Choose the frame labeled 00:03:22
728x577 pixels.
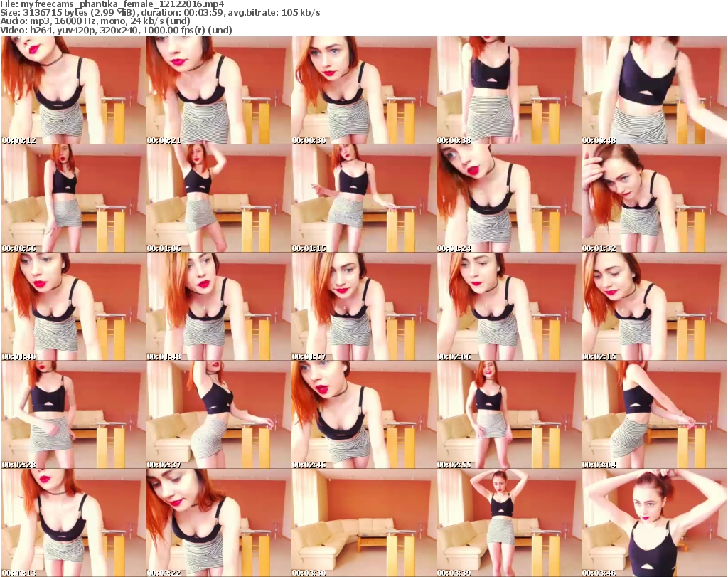click(x=219, y=523)
